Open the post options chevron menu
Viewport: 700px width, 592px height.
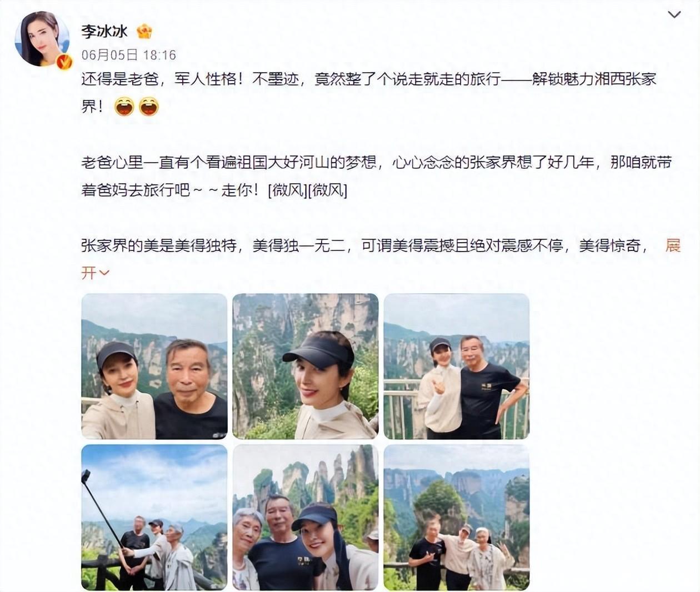[674, 14]
